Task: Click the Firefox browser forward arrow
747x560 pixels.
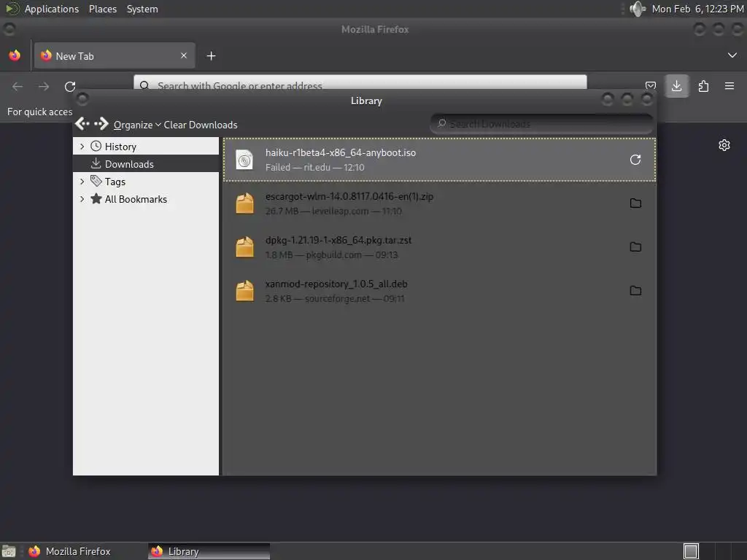Action: tap(44, 86)
